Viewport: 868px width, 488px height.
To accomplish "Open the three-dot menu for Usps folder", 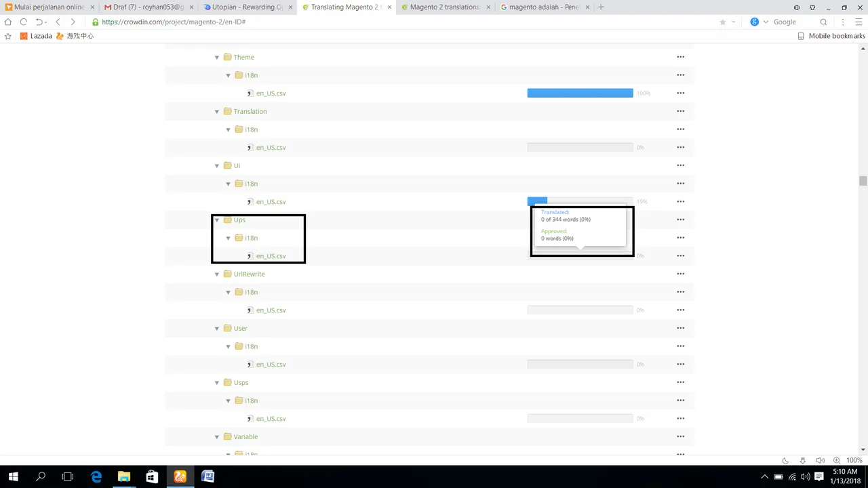I will 680,382.
